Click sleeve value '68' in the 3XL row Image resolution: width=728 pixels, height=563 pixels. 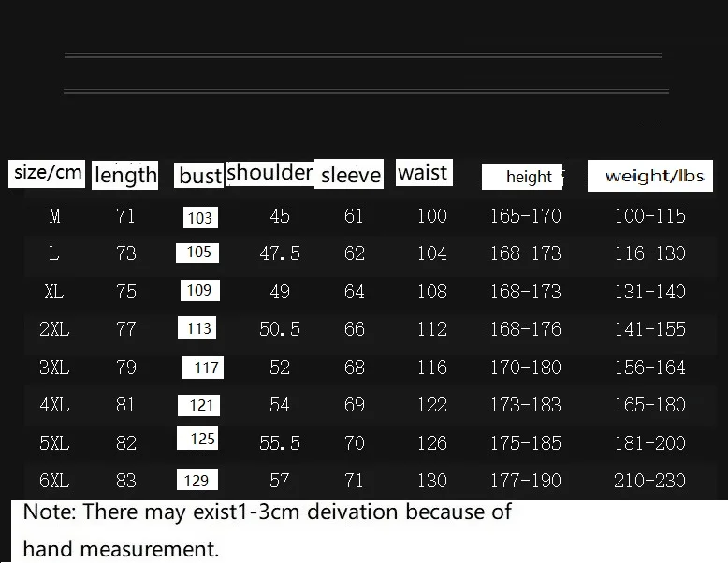click(x=355, y=368)
